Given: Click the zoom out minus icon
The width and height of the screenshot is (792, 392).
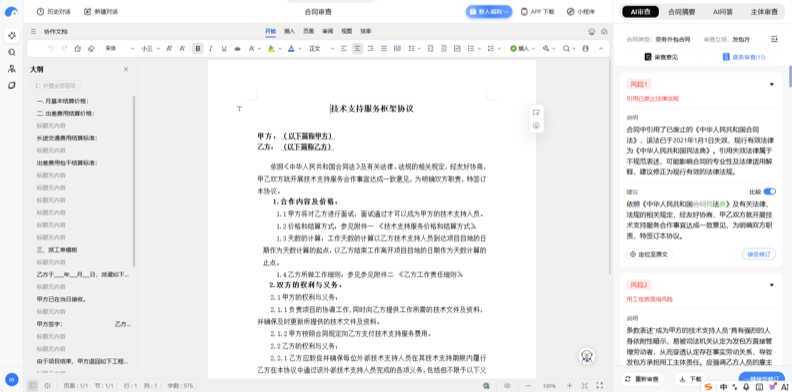Looking at the screenshot, I should tap(528, 385).
